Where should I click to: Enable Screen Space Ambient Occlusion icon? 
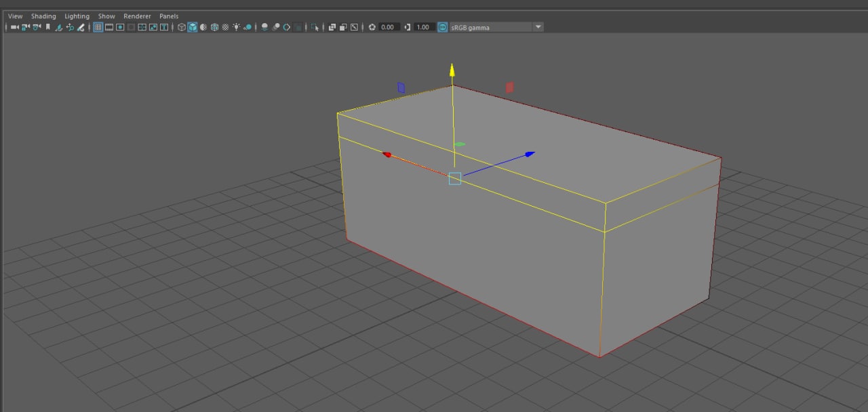(x=264, y=27)
